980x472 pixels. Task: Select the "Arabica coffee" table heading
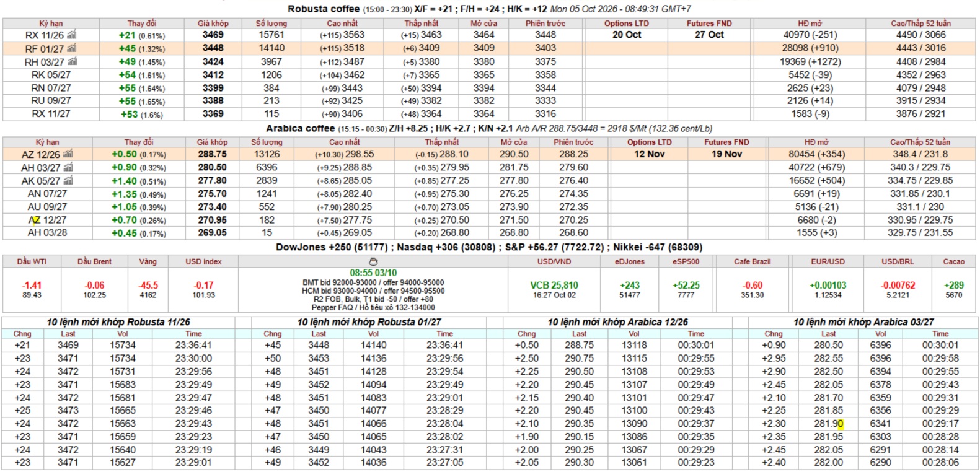pyautogui.click(x=300, y=128)
